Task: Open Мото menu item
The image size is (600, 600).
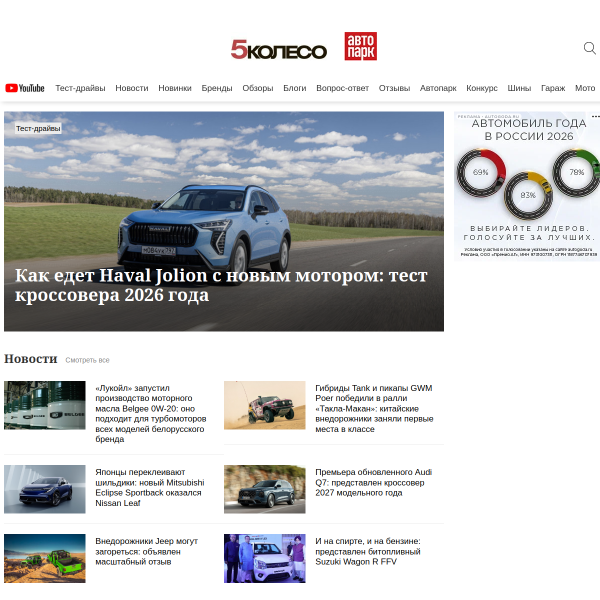Action: (585, 88)
